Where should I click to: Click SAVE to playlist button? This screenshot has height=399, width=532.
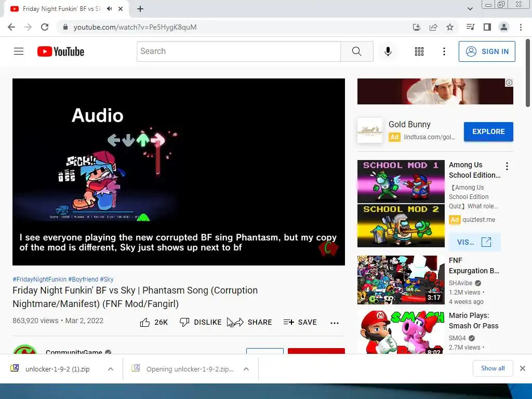[300, 322]
